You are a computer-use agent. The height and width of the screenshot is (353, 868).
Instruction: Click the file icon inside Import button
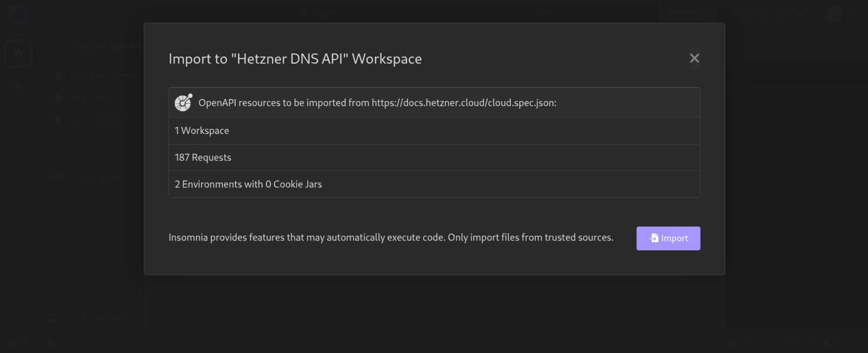coord(654,238)
